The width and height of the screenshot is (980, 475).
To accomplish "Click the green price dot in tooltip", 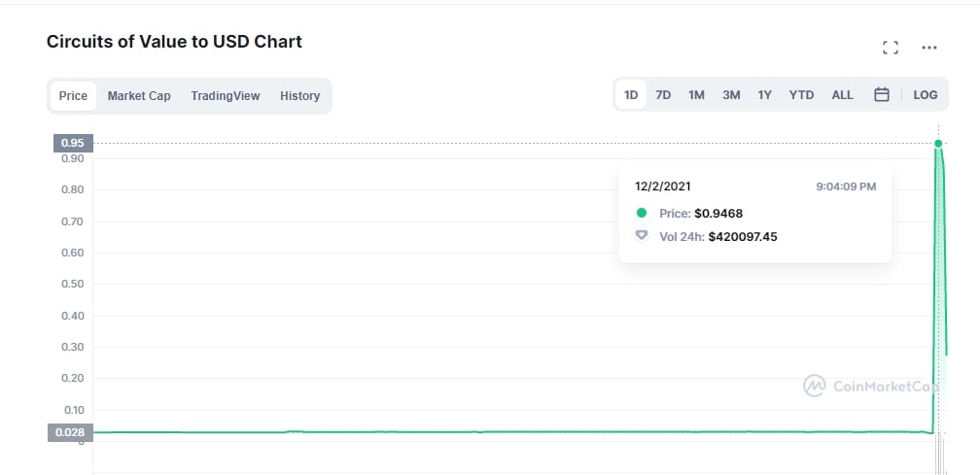I will 642,214.
